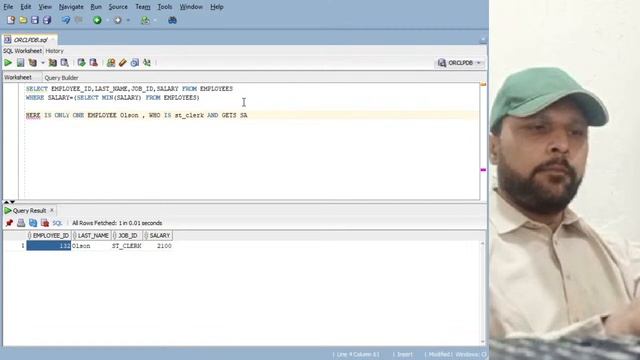Click the Forward navigation icon

click(x=118, y=20)
